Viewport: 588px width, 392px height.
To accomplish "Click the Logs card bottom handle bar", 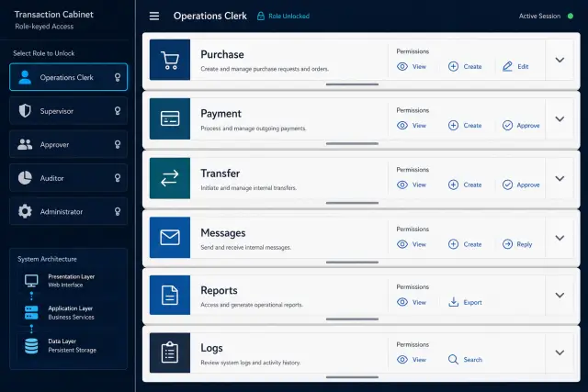I will tap(352, 377).
